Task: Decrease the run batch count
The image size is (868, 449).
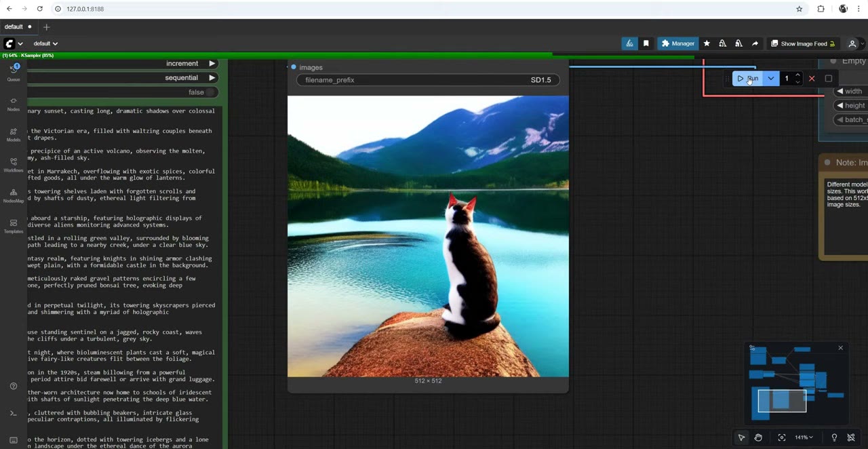Action: click(797, 82)
